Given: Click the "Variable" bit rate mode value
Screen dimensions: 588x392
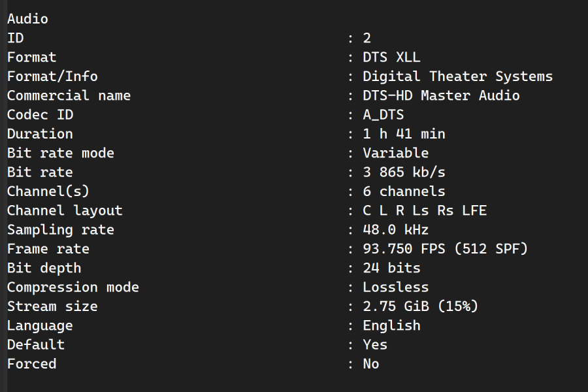Looking at the screenshot, I should point(395,153).
